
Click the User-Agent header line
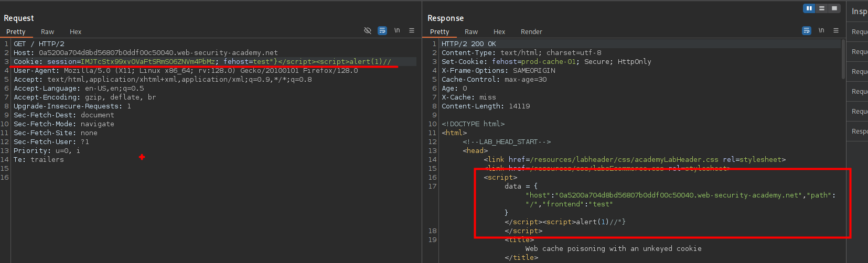(x=186, y=71)
